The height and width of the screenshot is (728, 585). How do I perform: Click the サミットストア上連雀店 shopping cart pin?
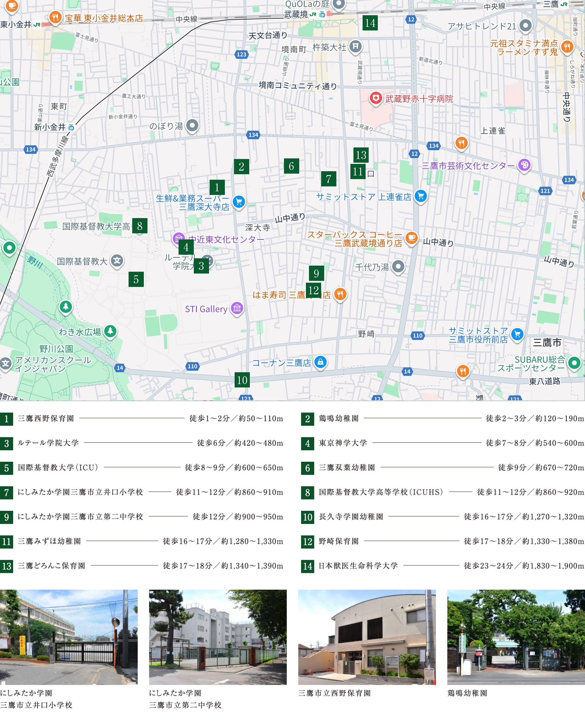click(421, 196)
